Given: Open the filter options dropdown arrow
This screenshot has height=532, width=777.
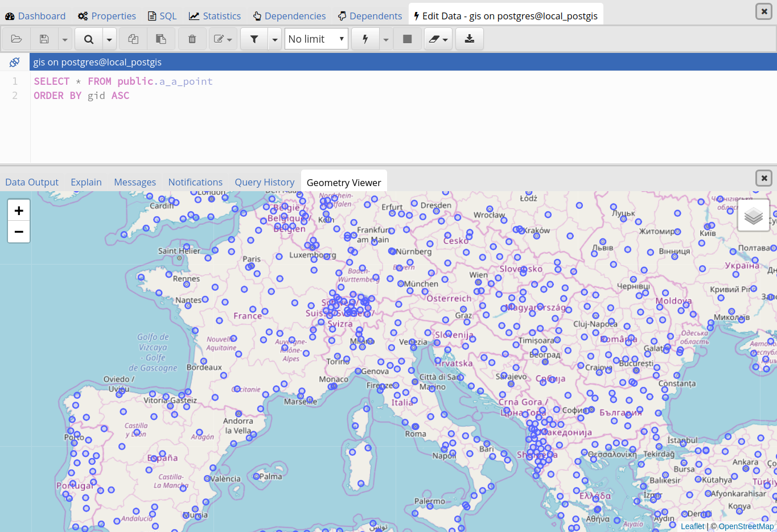Looking at the screenshot, I should (275, 39).
